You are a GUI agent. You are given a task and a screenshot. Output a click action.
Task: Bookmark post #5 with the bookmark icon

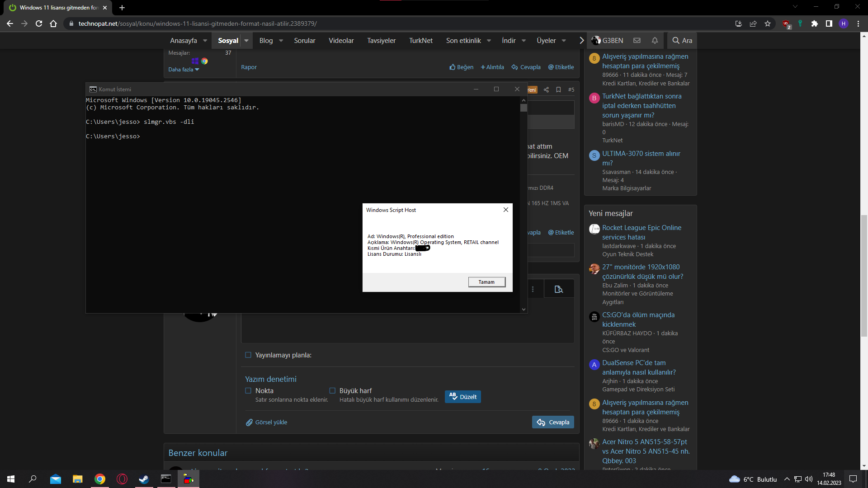[558, 90]
